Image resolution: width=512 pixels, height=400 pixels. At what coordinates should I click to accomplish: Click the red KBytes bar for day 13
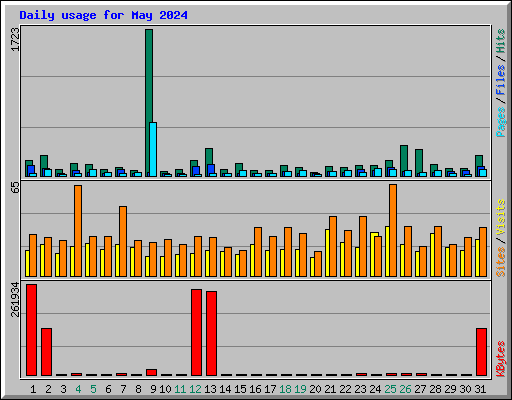(x=211, y=333)
